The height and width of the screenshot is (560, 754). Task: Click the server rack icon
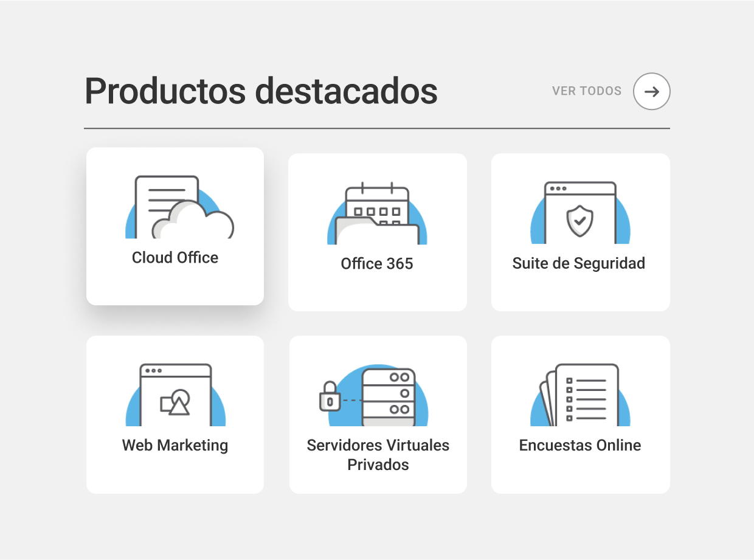click(389, 396)
